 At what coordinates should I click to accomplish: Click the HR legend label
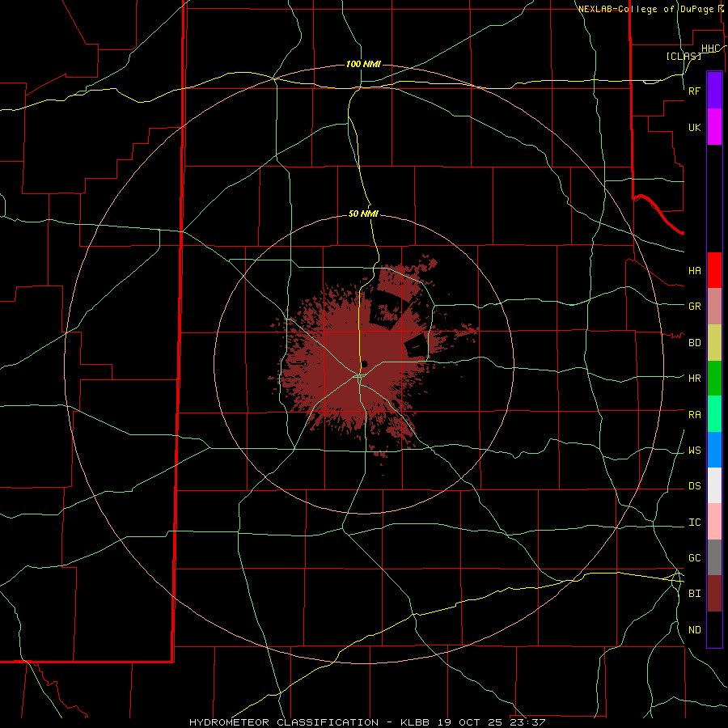click(695, 379)
